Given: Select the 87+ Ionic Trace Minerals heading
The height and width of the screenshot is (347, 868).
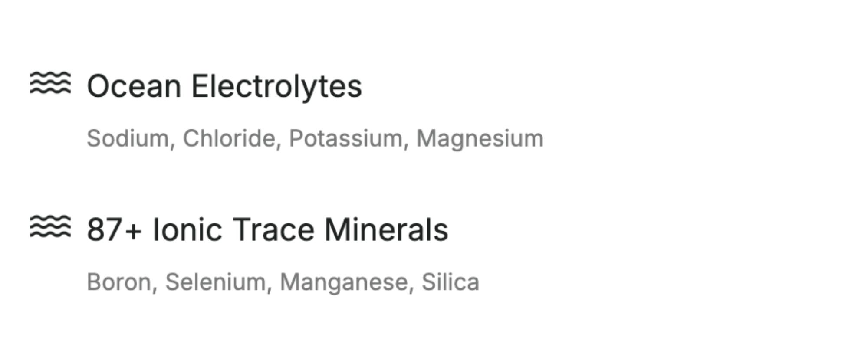Looking at the screenshot, I should (267, 229).
